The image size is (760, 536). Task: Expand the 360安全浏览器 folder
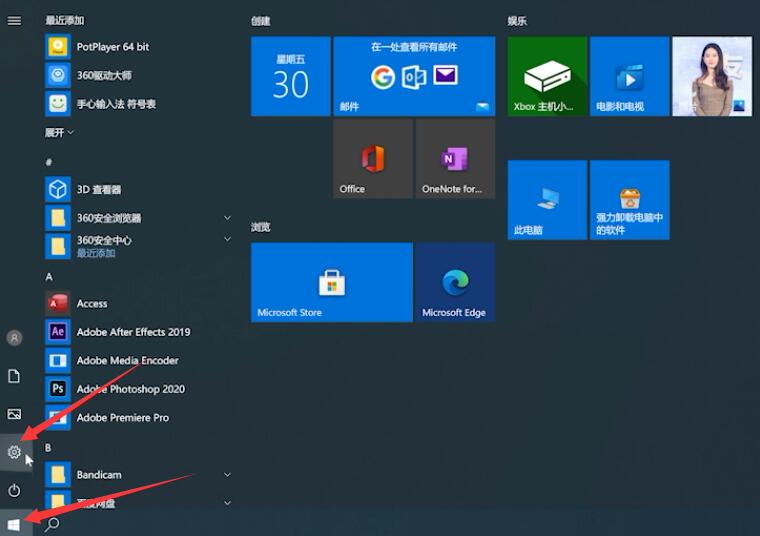tap(227, 218)
